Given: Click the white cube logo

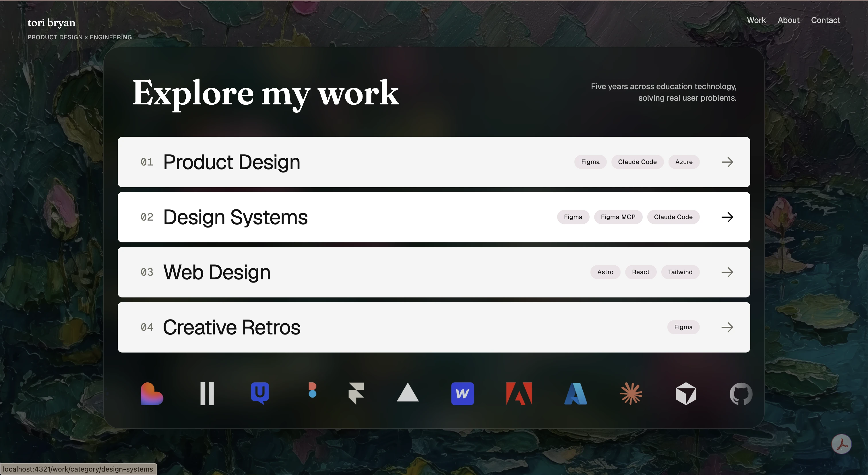Looking at the screenshot, I should point(686,394).
